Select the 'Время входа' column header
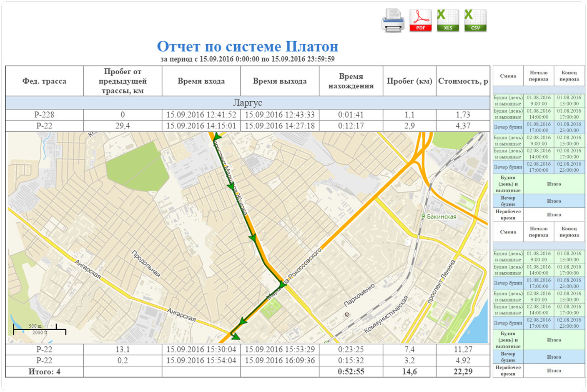587x392 pixels. tap(201, 81)
